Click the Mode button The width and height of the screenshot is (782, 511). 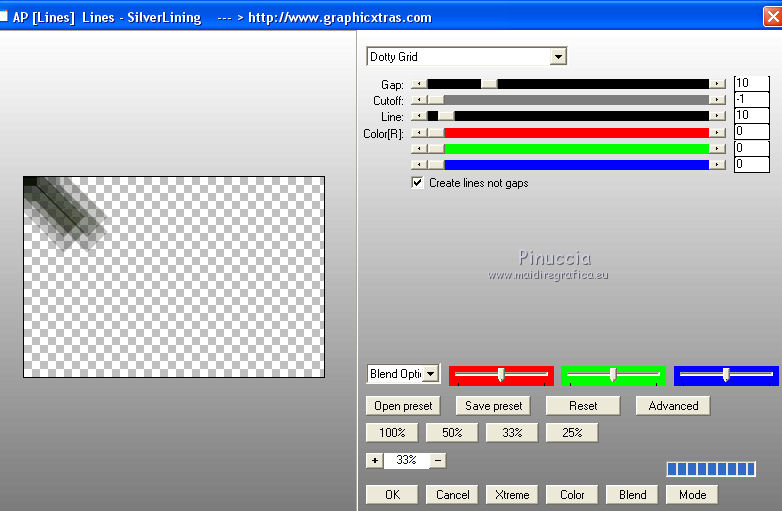click(692, 495)
